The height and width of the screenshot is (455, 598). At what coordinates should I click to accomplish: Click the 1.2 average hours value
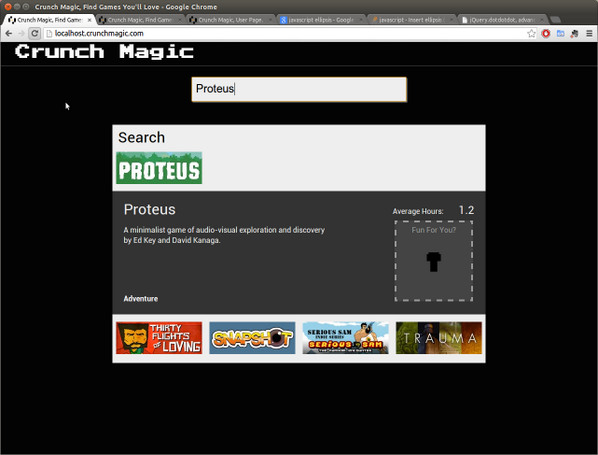[466, 210]
